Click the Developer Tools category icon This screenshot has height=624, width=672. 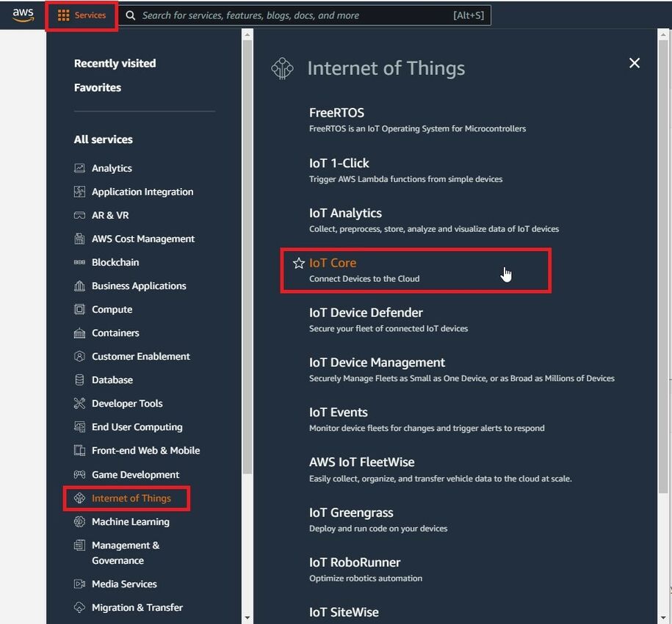[79, 403]
